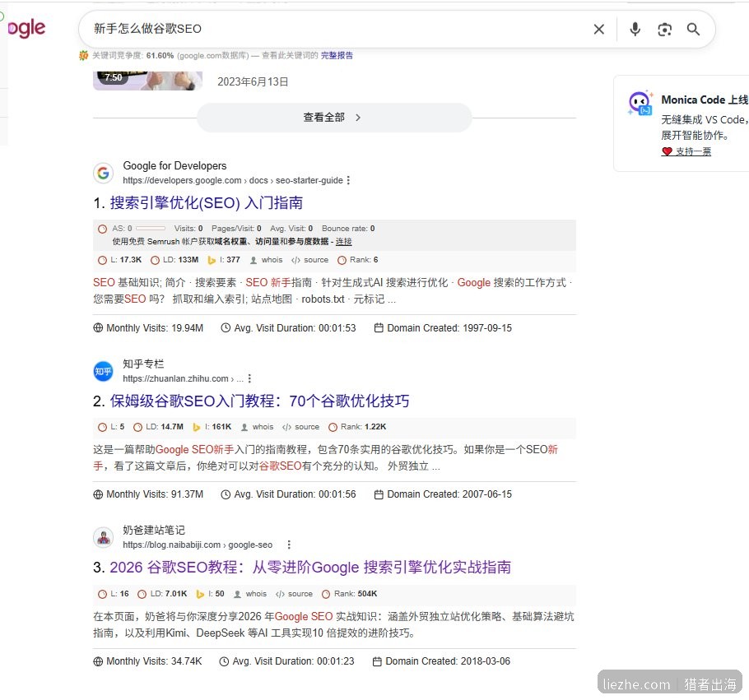Image resolution: width=749 pixels, height=700 pixels.
Task: Click Rank: 6 metric
Action: coord(358,260)
